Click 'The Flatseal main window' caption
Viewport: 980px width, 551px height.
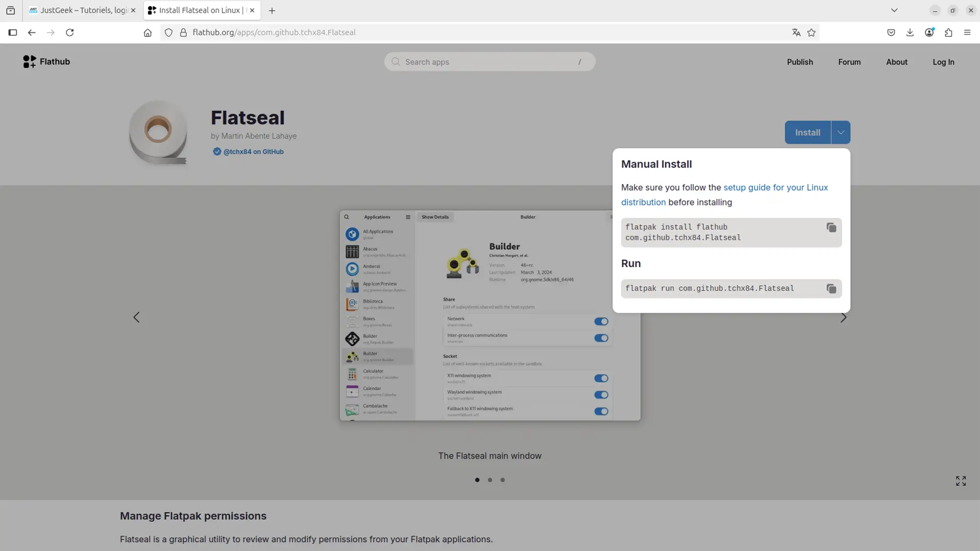(490, 456)
